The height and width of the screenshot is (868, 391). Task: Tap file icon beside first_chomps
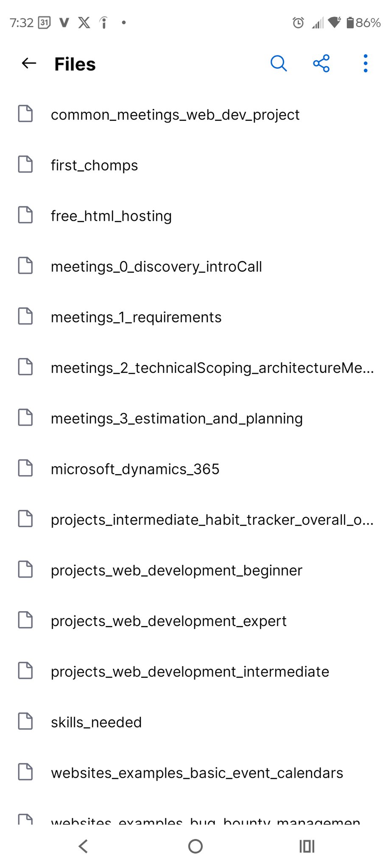pos(25,164)
